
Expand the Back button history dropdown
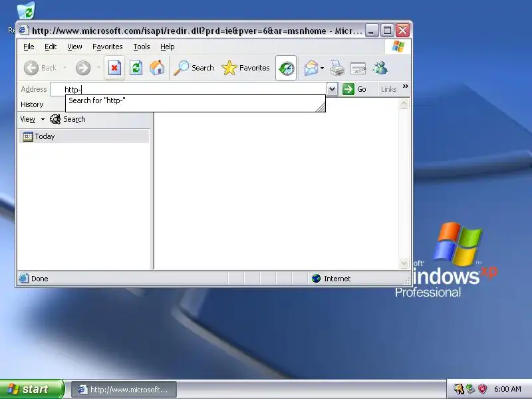tap(65, 68)
